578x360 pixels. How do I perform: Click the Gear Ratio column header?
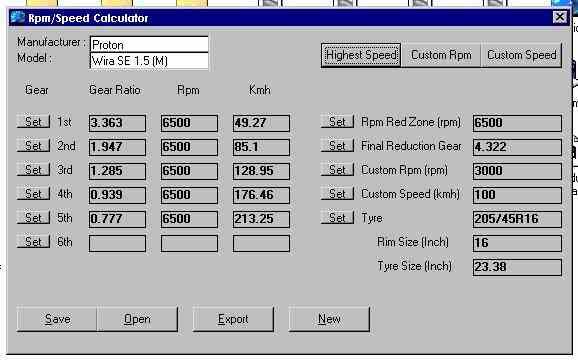115,90
